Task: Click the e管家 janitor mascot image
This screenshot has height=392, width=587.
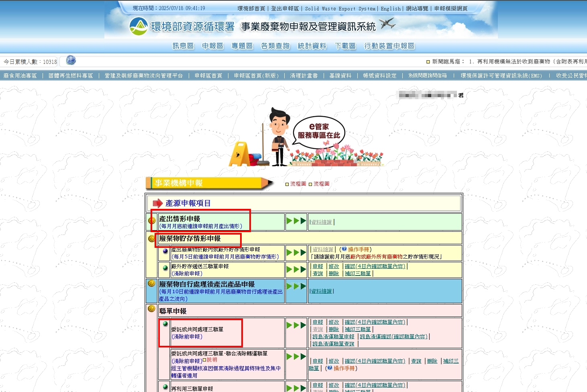Action: click(x=279, y=137)
